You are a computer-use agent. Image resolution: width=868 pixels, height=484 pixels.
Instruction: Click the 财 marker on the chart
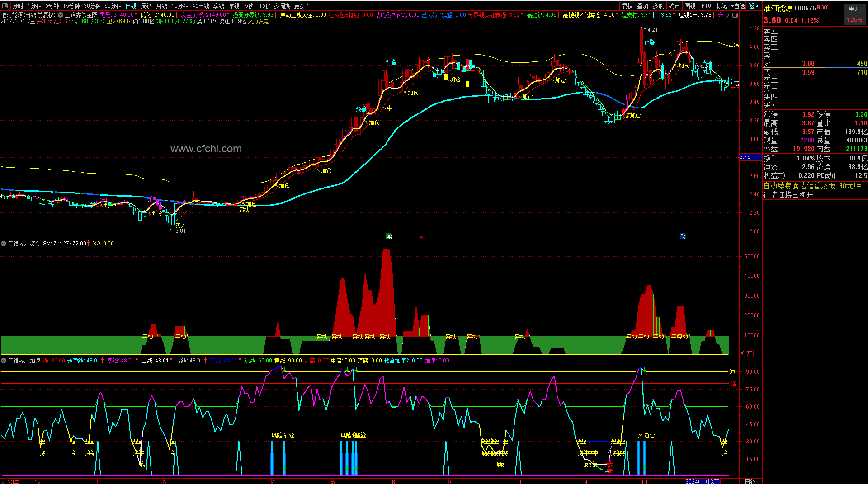[683, 236]
